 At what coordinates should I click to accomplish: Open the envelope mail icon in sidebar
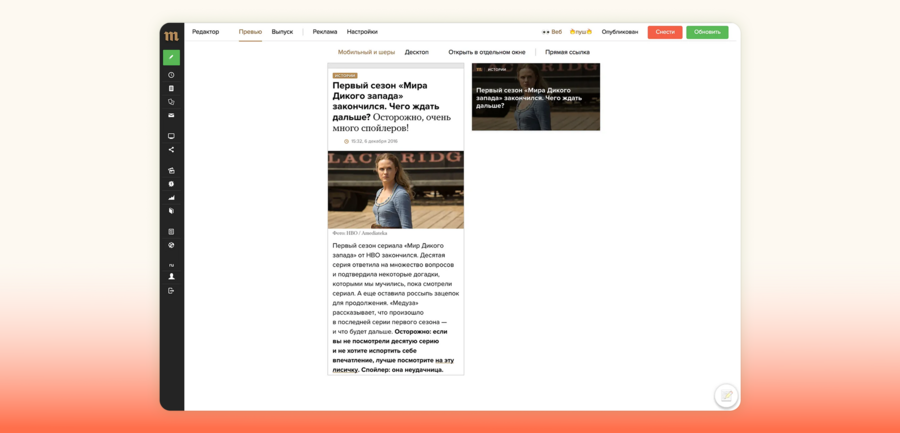coord(171,115)
